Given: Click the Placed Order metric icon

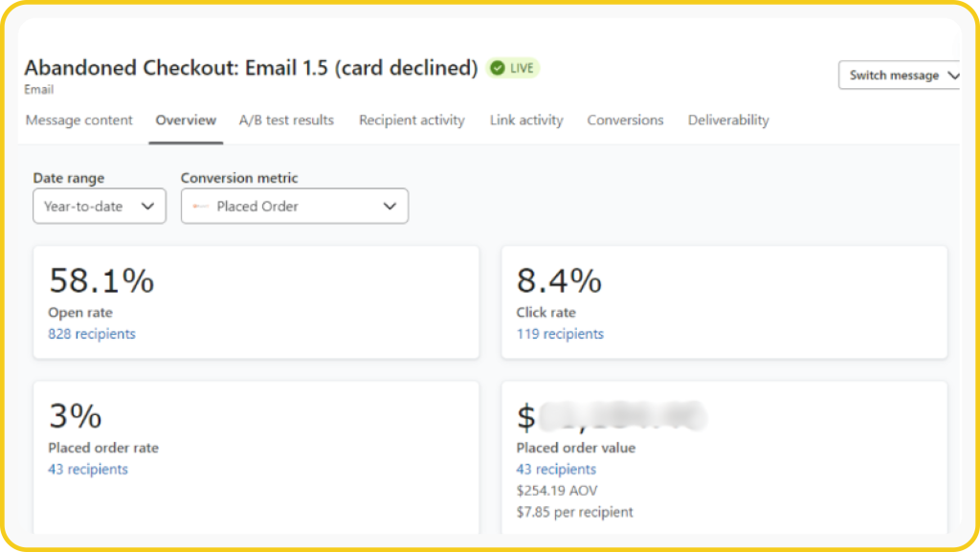Looking at the screenshot, I should pyautogui.click(x=200, y=207).
